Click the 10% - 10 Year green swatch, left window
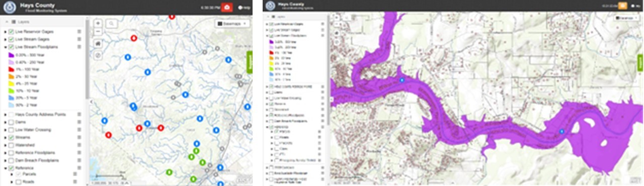644x186 pixels. coord(11,90)
